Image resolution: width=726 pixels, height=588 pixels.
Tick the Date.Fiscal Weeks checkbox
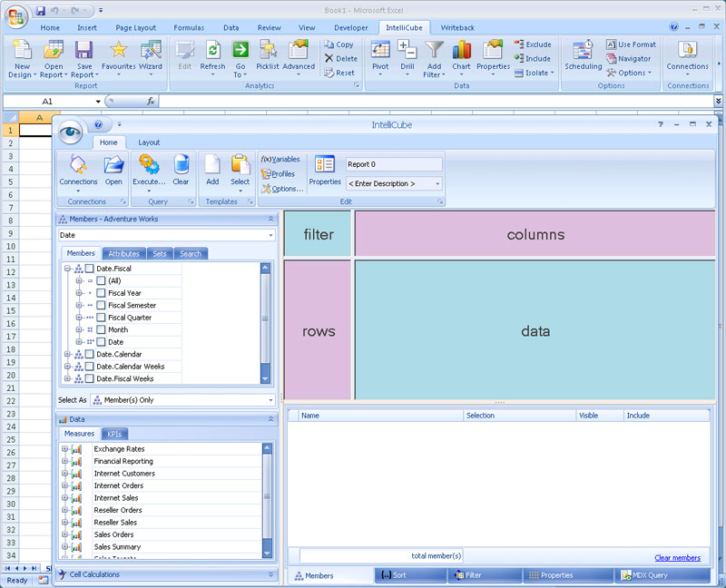pyautogui.click(x=89, y=378)
